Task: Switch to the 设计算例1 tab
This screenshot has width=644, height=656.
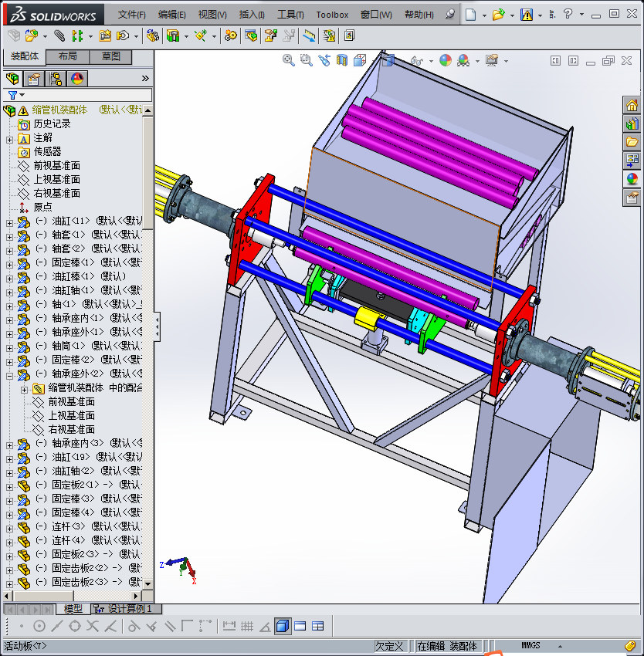Action: (x=127, y=608)
